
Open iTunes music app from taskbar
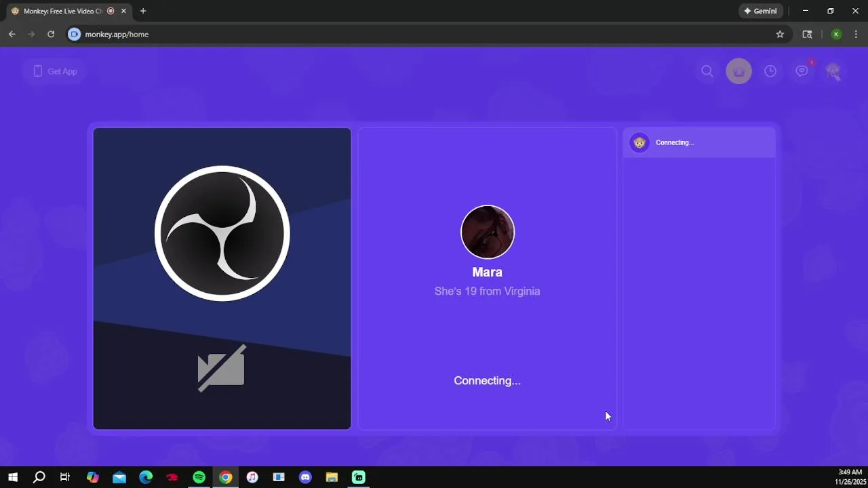point(252,477)
